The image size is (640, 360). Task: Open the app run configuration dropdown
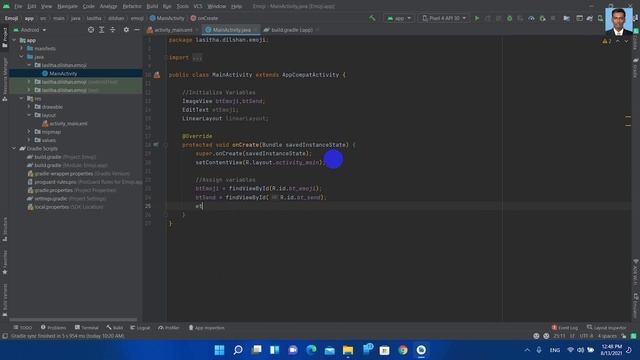coord(399,18)
